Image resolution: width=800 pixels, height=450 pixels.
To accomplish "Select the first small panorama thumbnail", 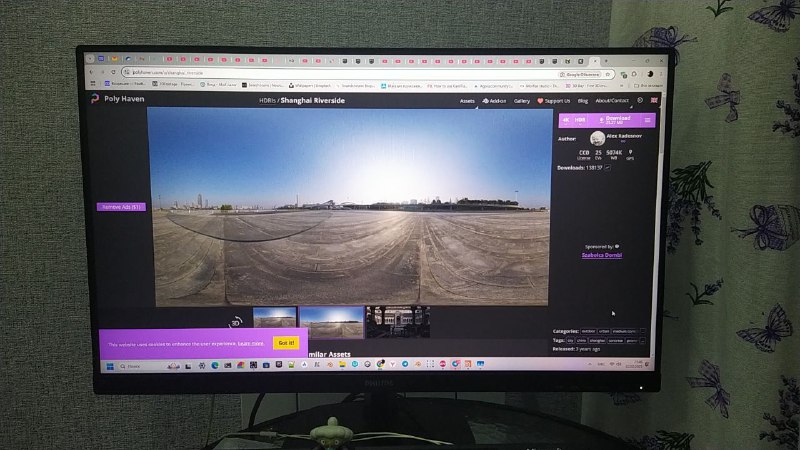I will (x=274, y=317).
